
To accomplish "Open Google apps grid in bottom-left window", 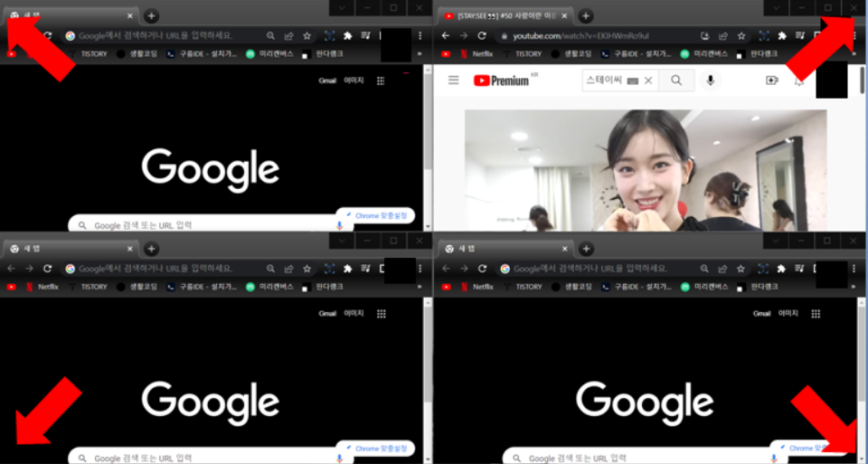I will (381, 314).
